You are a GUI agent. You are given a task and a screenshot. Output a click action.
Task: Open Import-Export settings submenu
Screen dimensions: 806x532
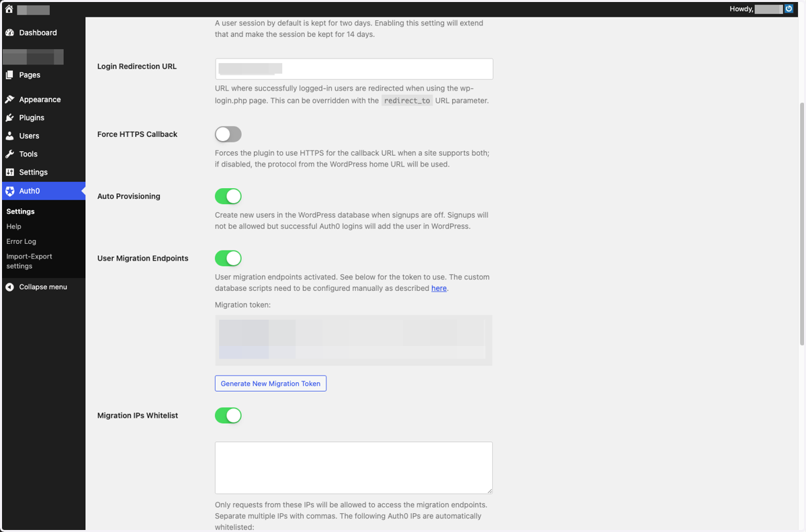(29, 261)
